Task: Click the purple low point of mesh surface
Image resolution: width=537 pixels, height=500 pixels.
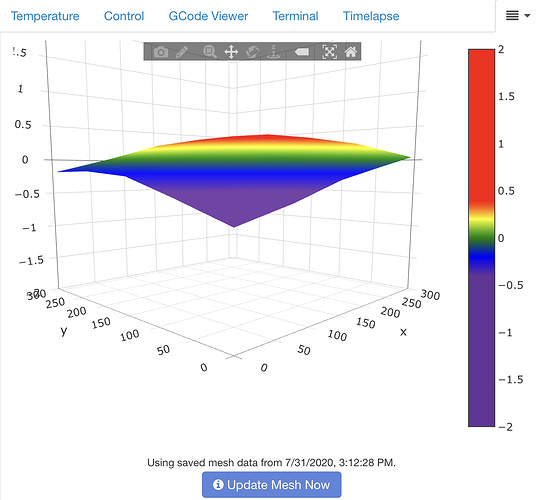Action: click(234, 223)
